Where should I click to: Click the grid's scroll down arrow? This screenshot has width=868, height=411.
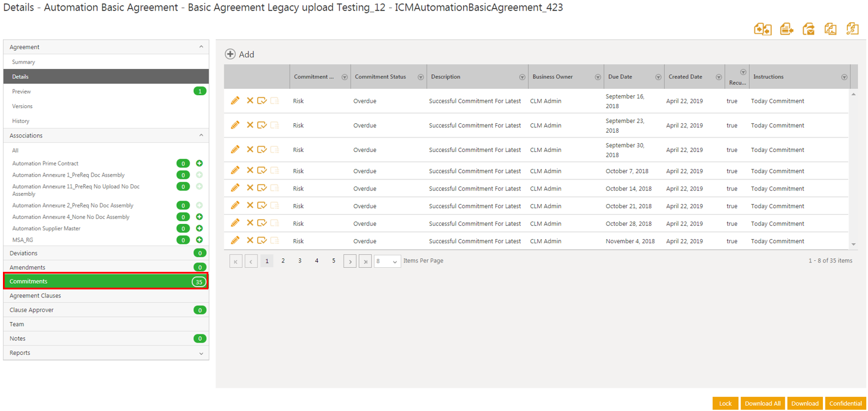(x=853, y=244)
